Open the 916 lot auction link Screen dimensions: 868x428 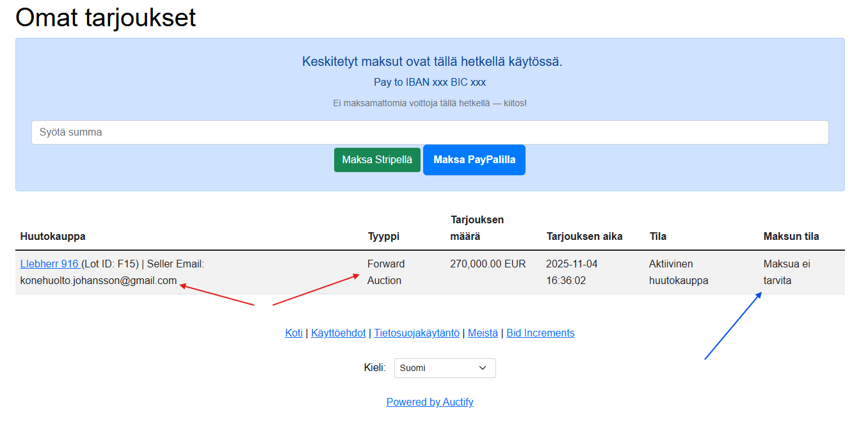[50, 264]
